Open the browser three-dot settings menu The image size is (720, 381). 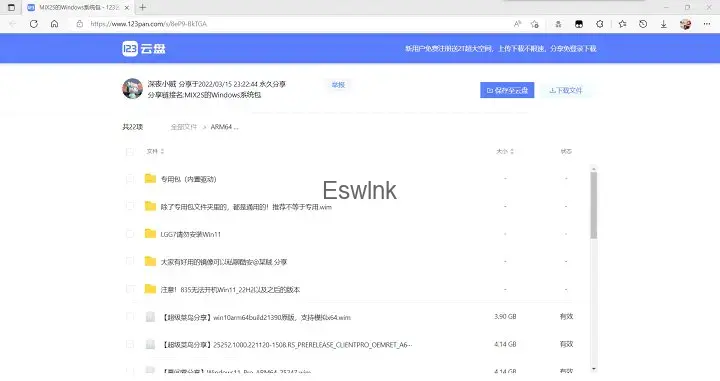[x=707, y=24]
